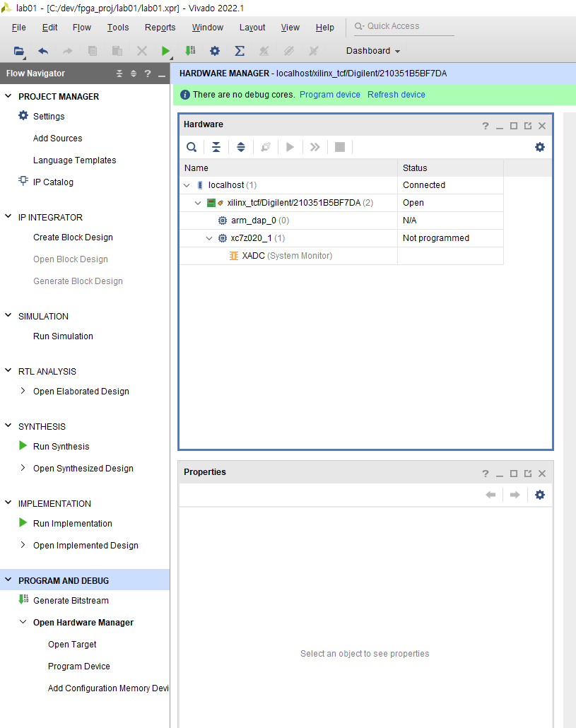
Task: Expand Open Implemented Design chevron
Action: click(23, 545)
